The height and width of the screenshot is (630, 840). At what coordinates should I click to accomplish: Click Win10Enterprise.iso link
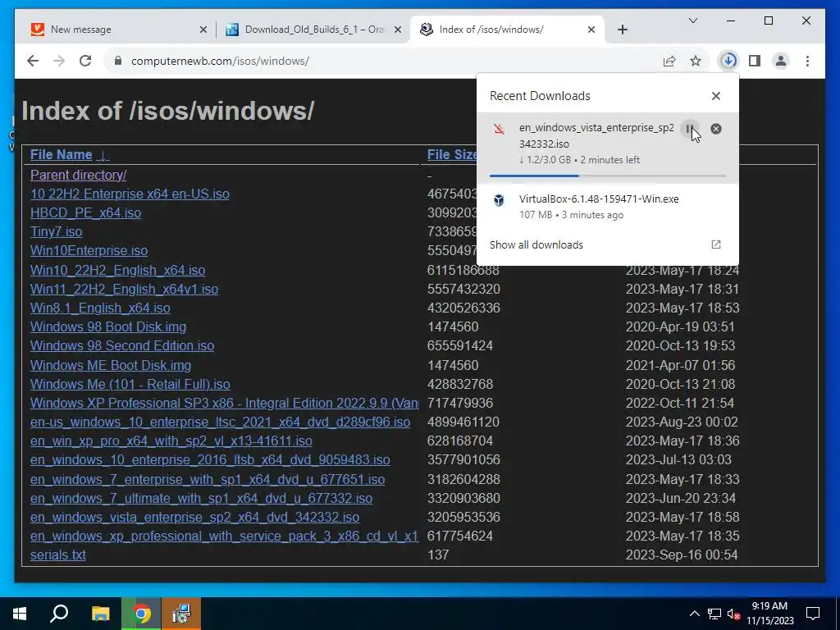(x=89, y=251)
